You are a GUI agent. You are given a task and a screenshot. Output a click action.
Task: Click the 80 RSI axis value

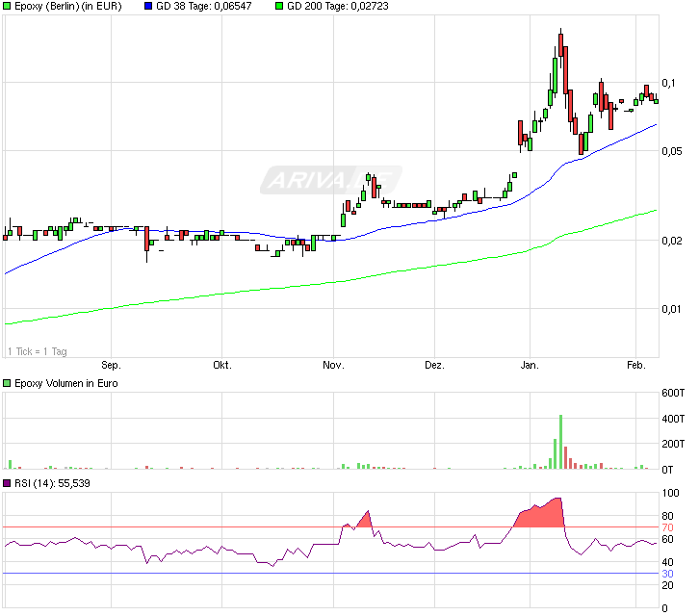pos(667,516)
